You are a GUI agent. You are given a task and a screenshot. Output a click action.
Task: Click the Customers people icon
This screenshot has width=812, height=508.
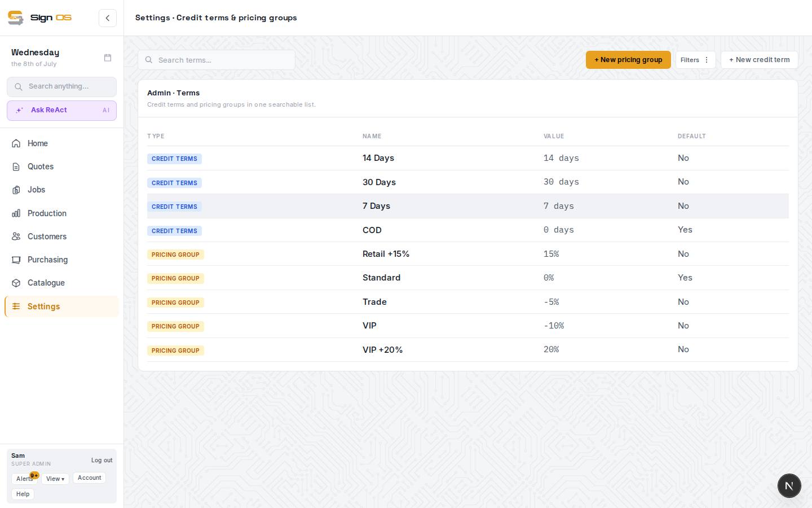(16, 237)
